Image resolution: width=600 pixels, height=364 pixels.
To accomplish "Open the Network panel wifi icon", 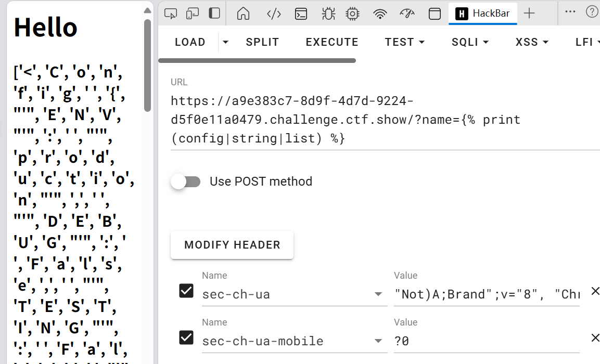I will 380,13.
